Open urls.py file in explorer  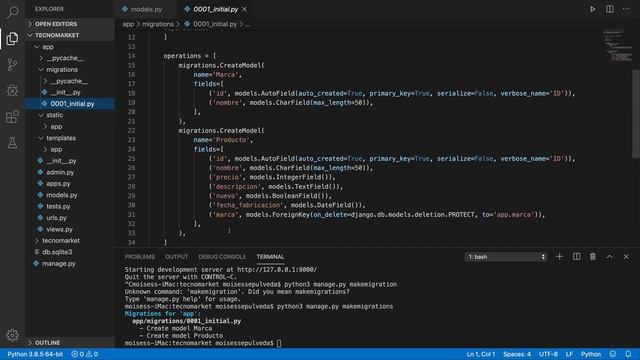70,218
